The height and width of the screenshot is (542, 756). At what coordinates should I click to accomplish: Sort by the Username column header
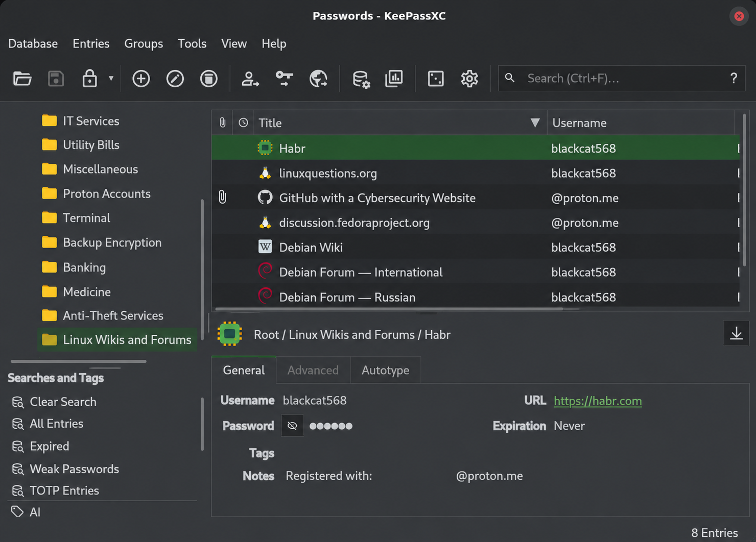(641, 122)
